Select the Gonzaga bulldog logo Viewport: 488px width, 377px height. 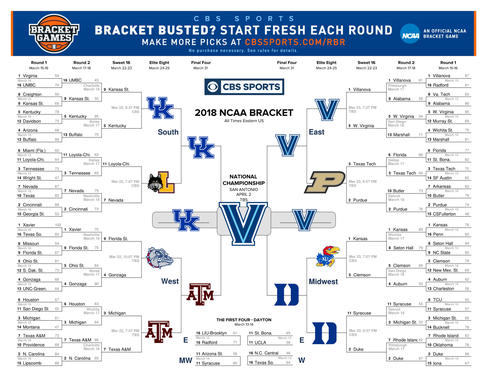(x=160, y=257)
